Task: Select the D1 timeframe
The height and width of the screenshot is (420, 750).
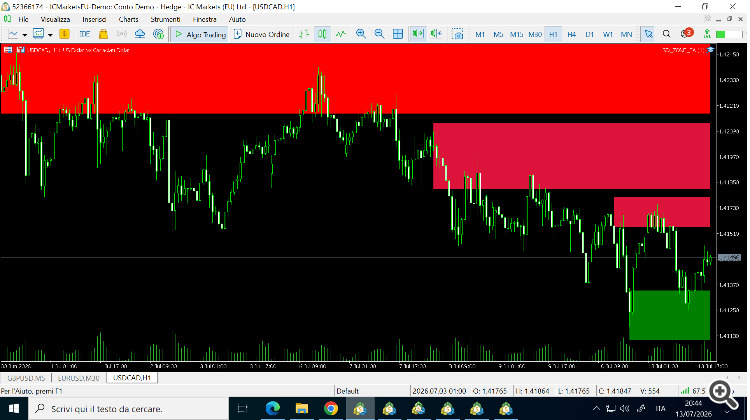Action: [590, 34]
